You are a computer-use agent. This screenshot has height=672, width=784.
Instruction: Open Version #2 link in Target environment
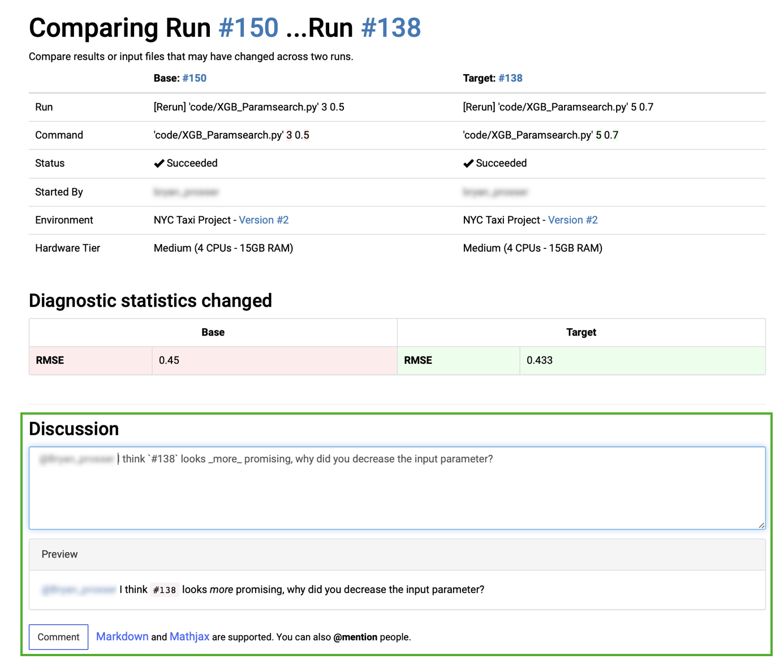tap(573, 220)
